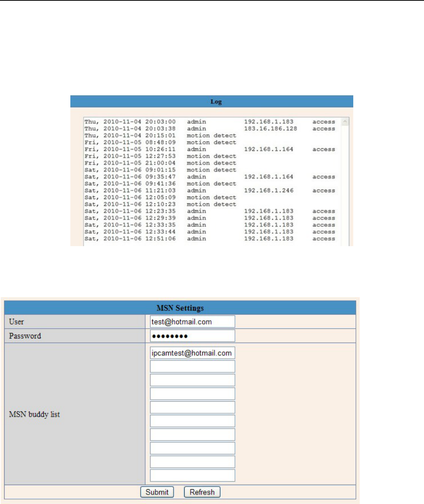Click the Refresh button in MSN Settings

tap(202, 492)
